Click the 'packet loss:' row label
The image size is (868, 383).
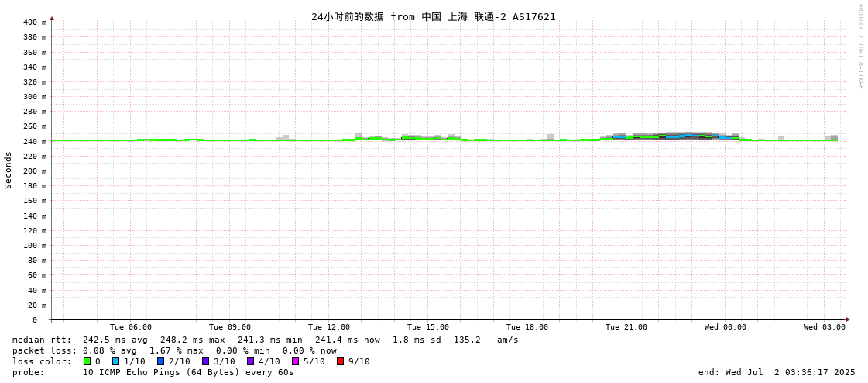[45, 351]
